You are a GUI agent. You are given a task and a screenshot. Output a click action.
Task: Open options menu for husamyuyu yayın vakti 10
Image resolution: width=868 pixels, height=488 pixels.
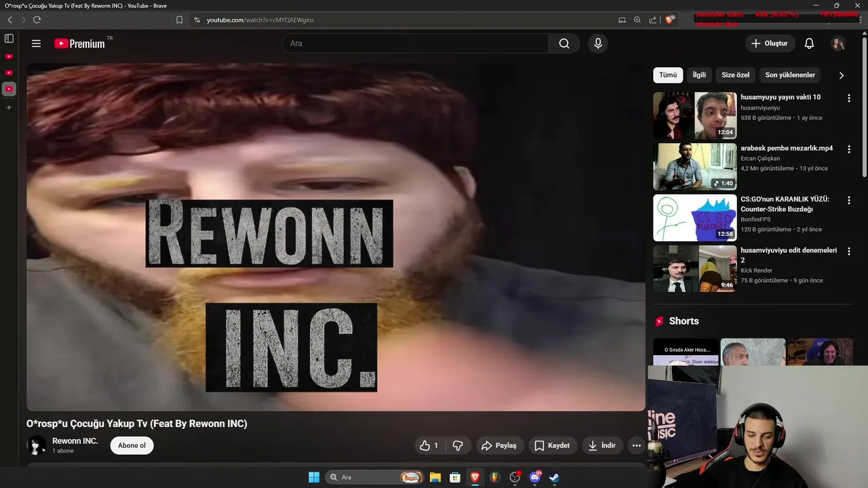pyautogui.click(x=849, y=98)
